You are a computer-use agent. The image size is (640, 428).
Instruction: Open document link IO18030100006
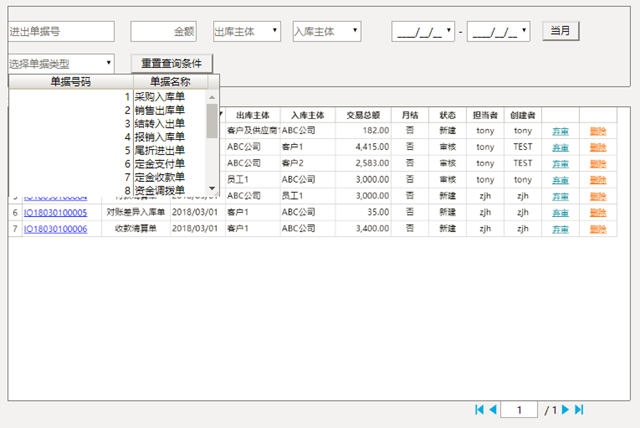(x=56, y=229)
